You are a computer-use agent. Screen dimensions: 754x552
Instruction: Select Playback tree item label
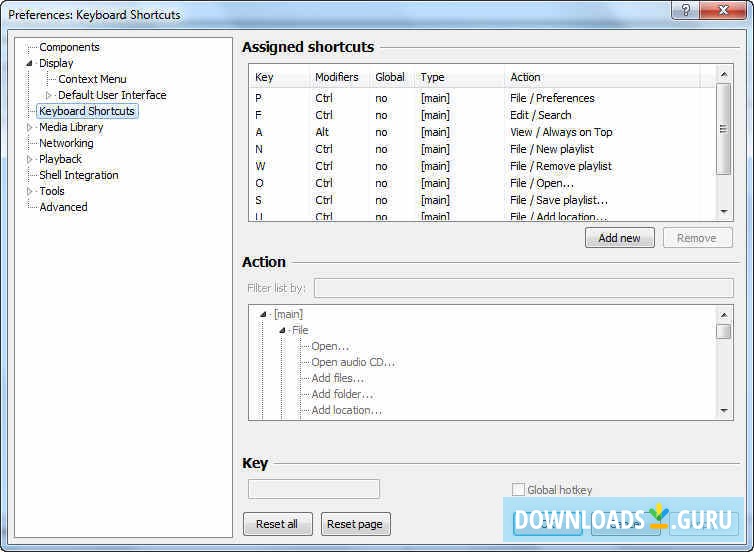[60, 159]
